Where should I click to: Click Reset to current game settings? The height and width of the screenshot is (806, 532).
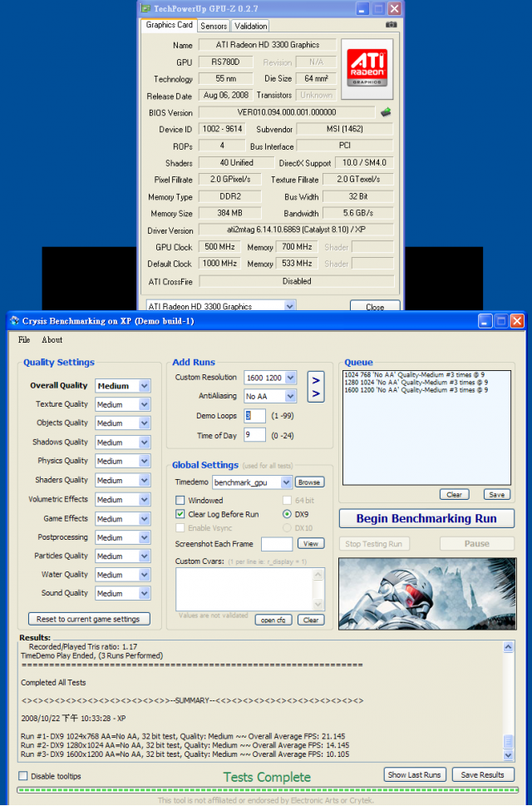pyautogui.click(x=88, y=619)
